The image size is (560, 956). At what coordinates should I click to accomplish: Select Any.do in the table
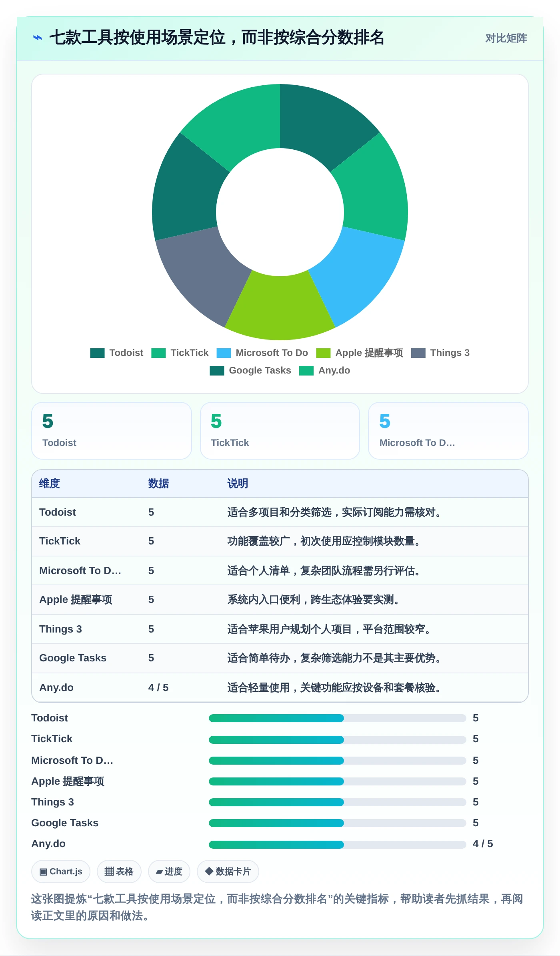click(x=56, y=687)
